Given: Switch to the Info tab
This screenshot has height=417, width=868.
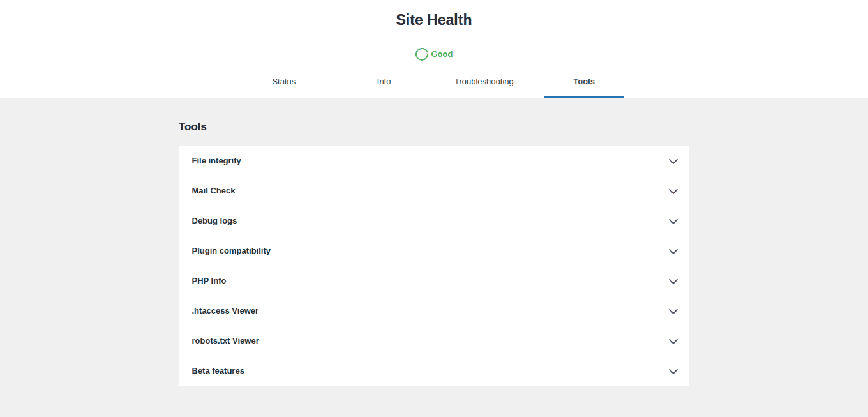Looking at the screenshot, I should 384,82.
